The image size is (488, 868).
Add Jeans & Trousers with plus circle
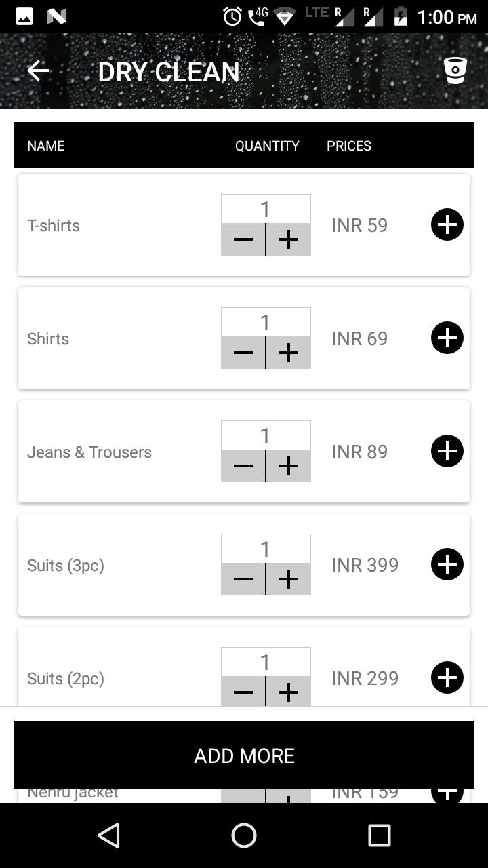tap(447, 452)
